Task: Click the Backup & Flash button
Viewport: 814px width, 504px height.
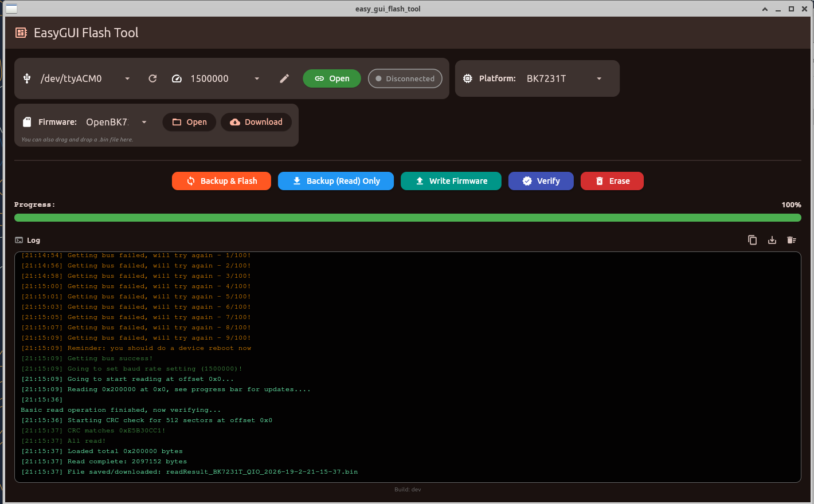Action: [x=221, y=181]
